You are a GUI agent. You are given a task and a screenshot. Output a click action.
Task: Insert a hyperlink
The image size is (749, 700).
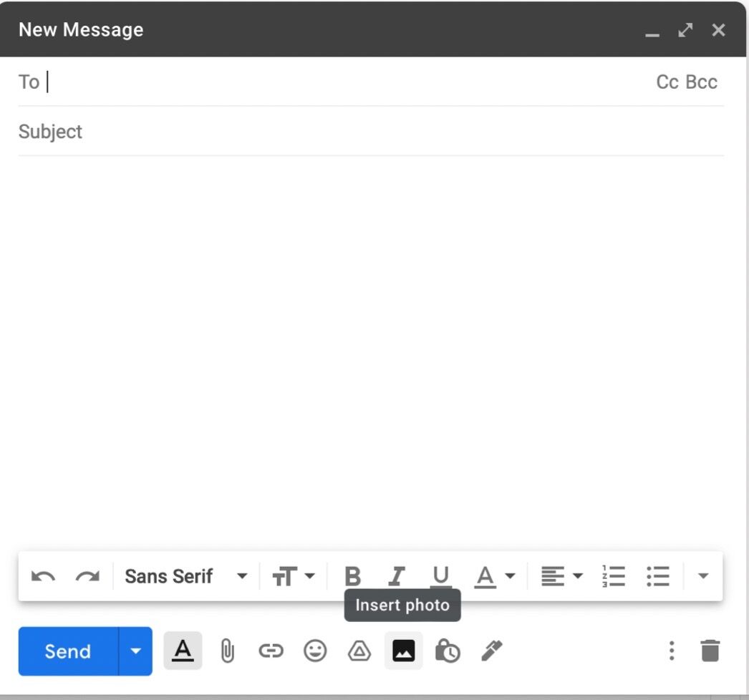click(271, 651)
